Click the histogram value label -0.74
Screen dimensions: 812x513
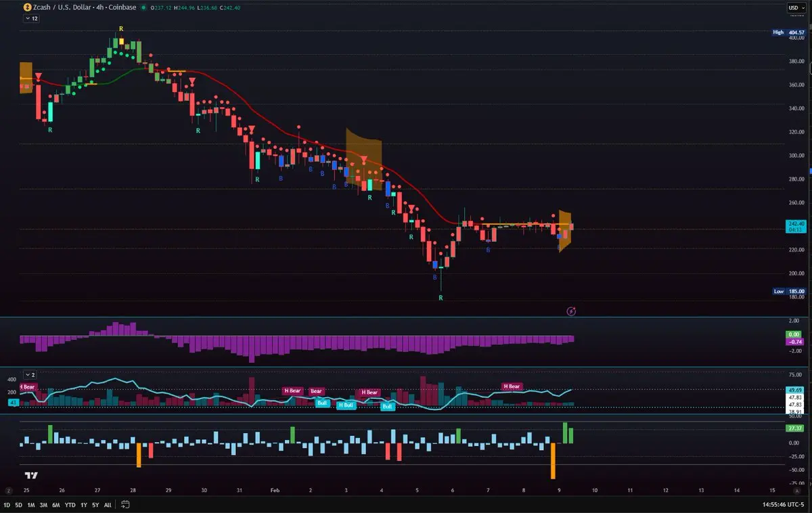796,342
